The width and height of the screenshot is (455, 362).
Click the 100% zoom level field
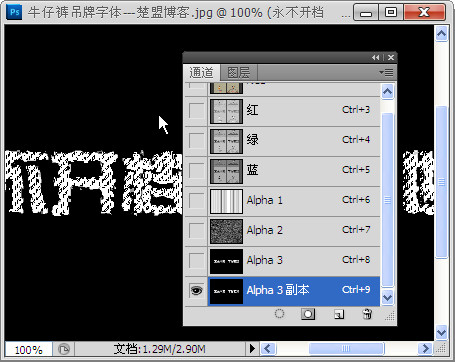point(29,350)
